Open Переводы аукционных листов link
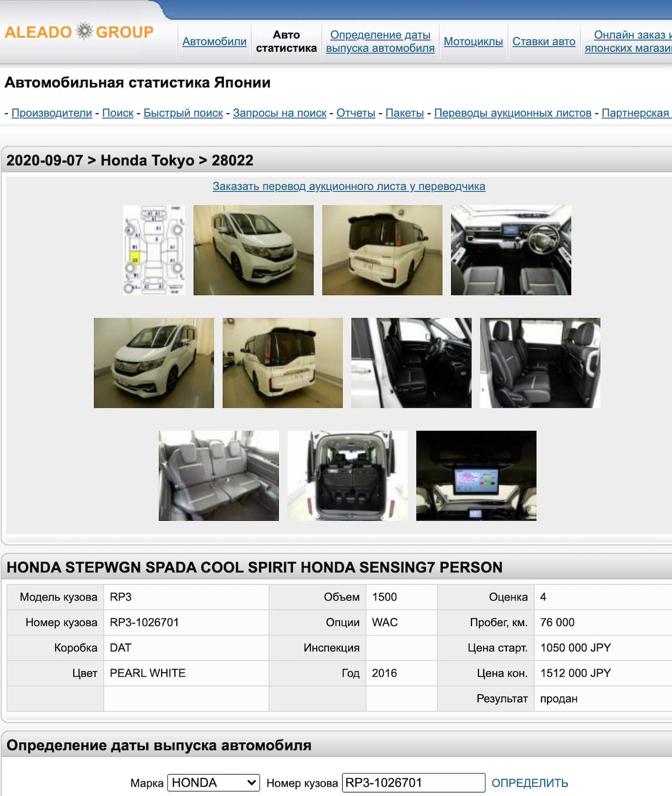Image resolution: width=672 pixels, height=796 pixels. [x=513, y=113]
